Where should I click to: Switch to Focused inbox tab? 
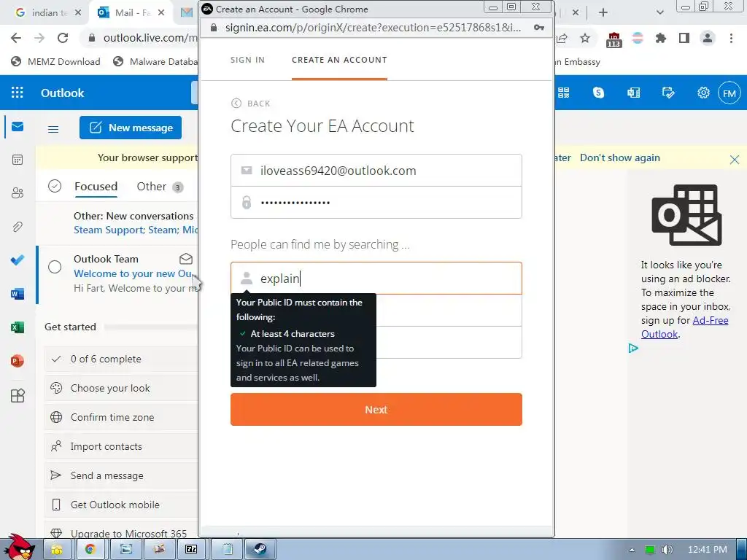96,186
